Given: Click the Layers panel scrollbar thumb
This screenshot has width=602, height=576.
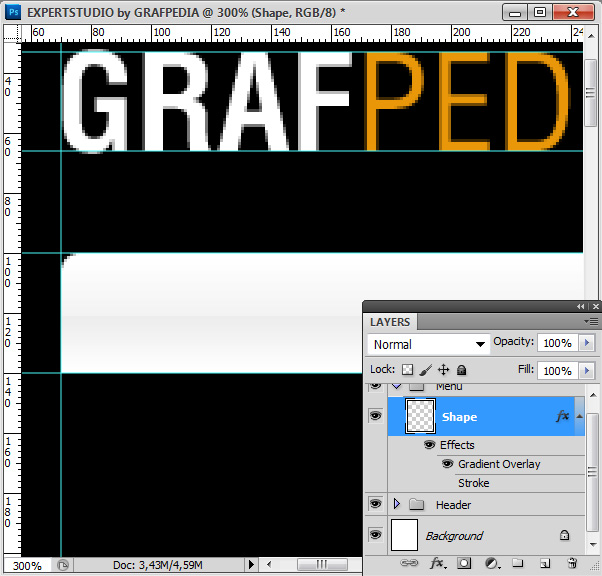Looking at the screenshot, I should [593, 471].
